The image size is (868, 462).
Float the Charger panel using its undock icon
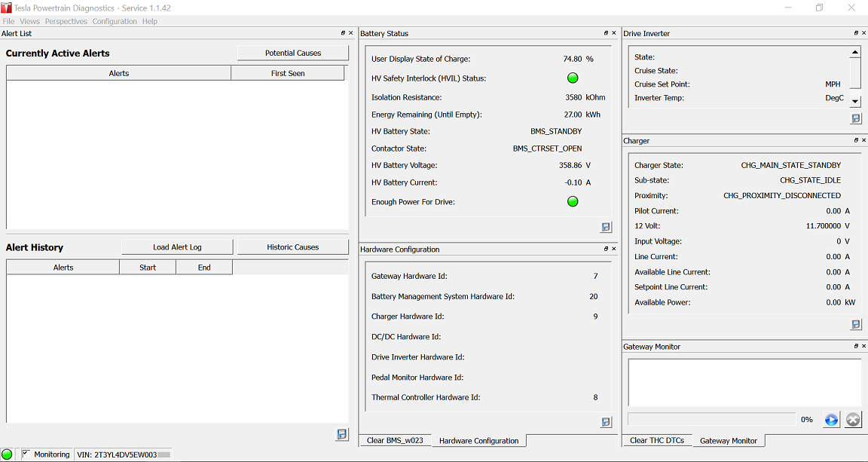(x=855, y=140)
